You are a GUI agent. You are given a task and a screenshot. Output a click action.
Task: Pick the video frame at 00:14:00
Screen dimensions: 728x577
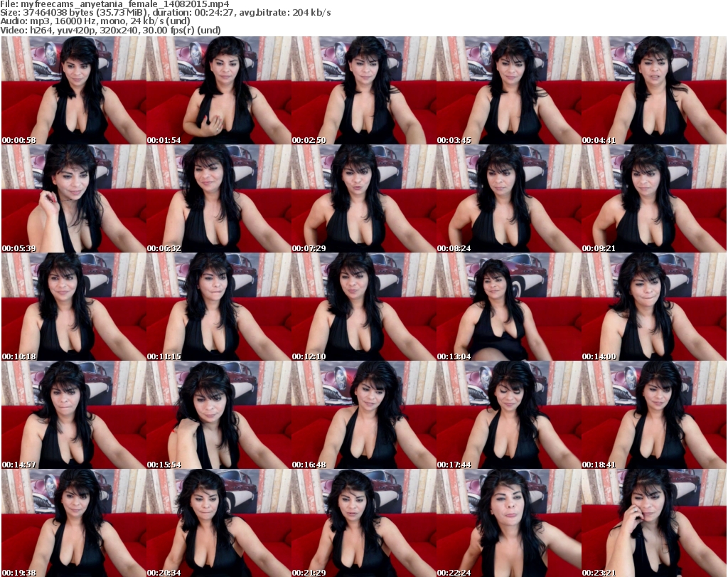(654, 307)
